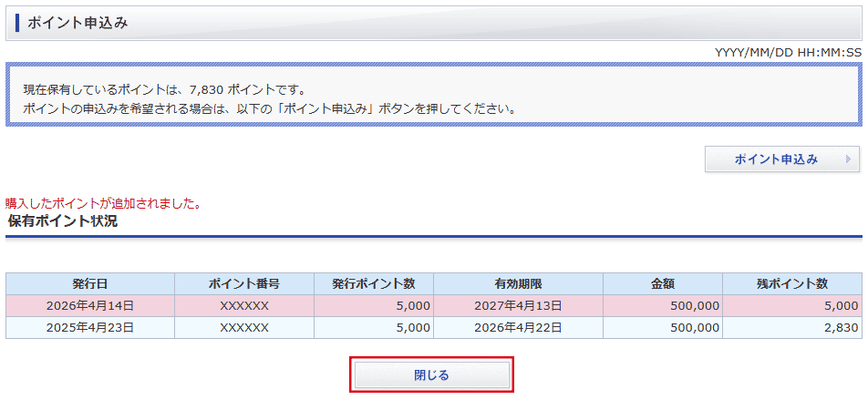Click the 2027年4月13日 expiry date cell
868x410 pixels.
click(518, 305)
